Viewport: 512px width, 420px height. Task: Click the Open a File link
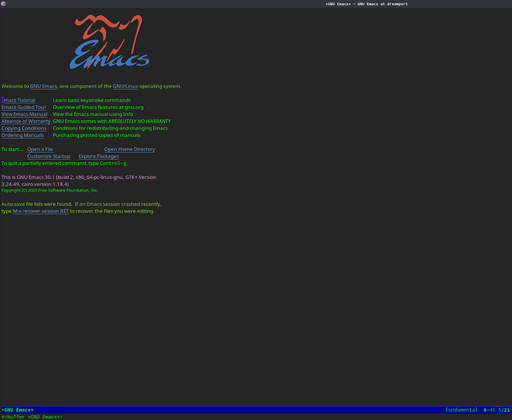pyautogui.click(x=40, y=150)
